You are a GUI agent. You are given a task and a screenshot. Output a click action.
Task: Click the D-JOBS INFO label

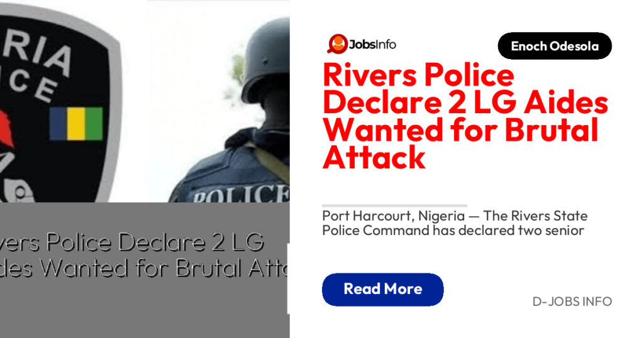(572, 302)
